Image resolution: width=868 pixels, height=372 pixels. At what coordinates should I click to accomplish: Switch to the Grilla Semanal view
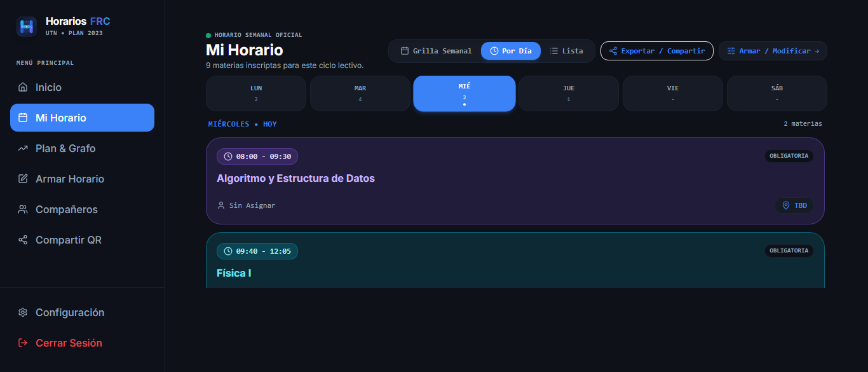coord(436,51)
